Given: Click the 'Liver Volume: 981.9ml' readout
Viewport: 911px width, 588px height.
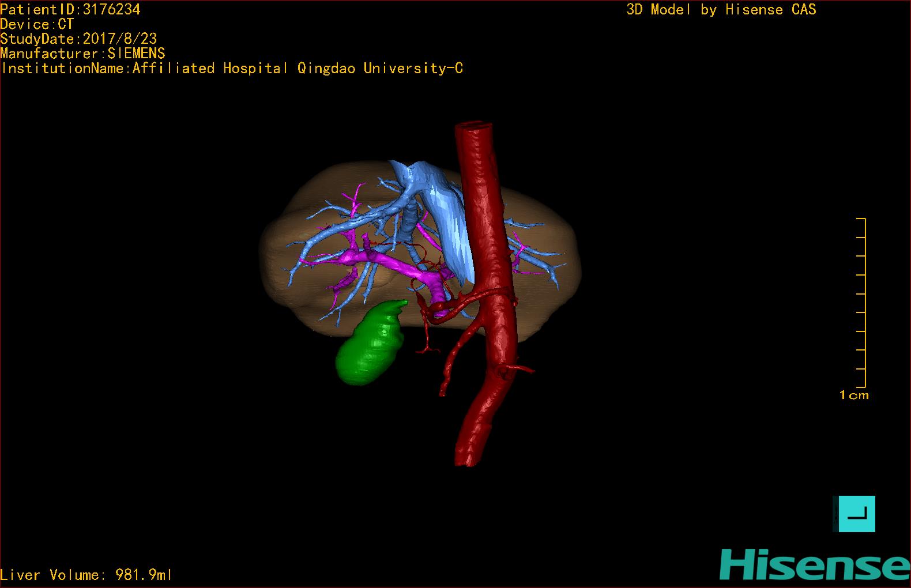Looking at the screenshot, I should pyautogui.click(x=86, y=575).
